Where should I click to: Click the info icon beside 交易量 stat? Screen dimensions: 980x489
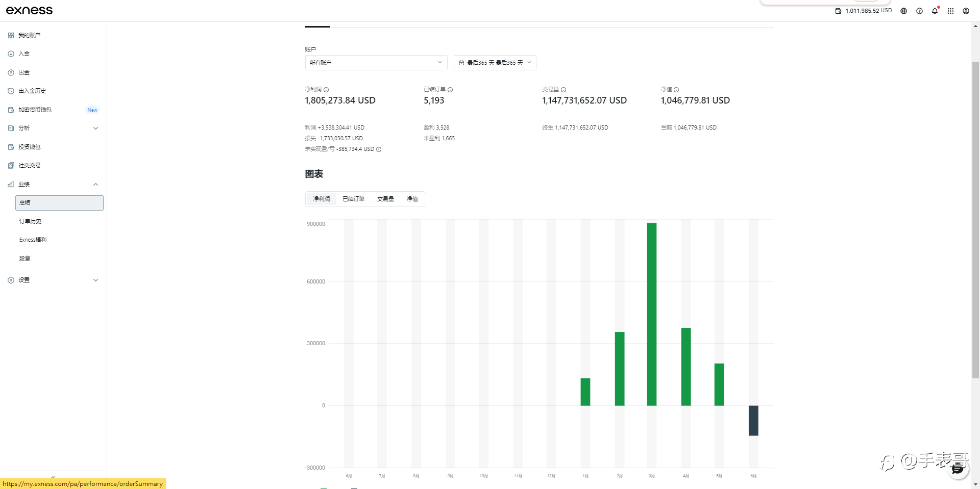(563, 90)
